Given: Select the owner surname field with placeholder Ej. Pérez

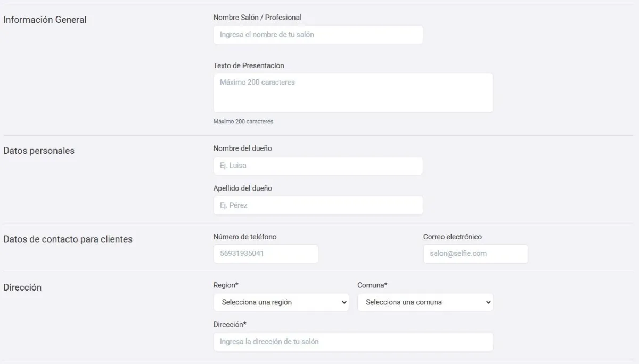Looking at the screenshot, I should 318,205.
